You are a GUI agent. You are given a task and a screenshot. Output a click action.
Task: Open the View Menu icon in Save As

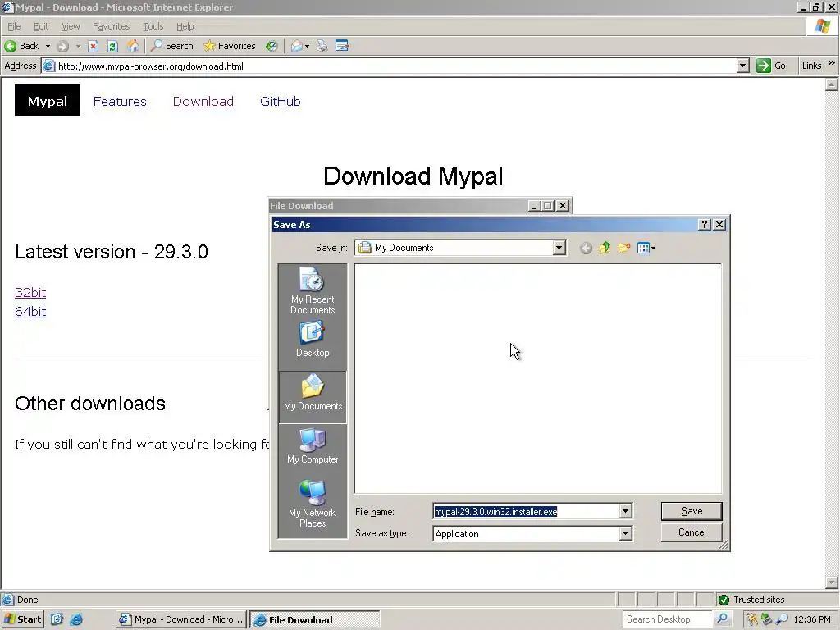pyautogui.click(x=646, y=248)
